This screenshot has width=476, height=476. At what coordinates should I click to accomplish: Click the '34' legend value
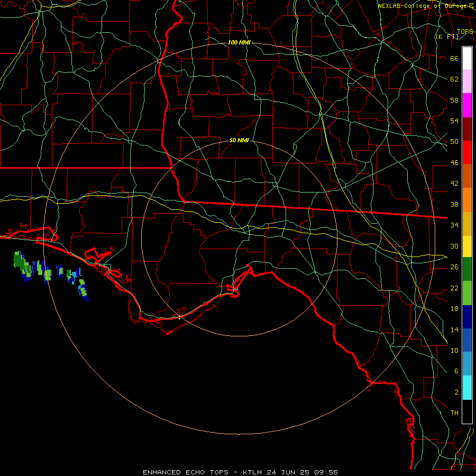coord(454,225)
